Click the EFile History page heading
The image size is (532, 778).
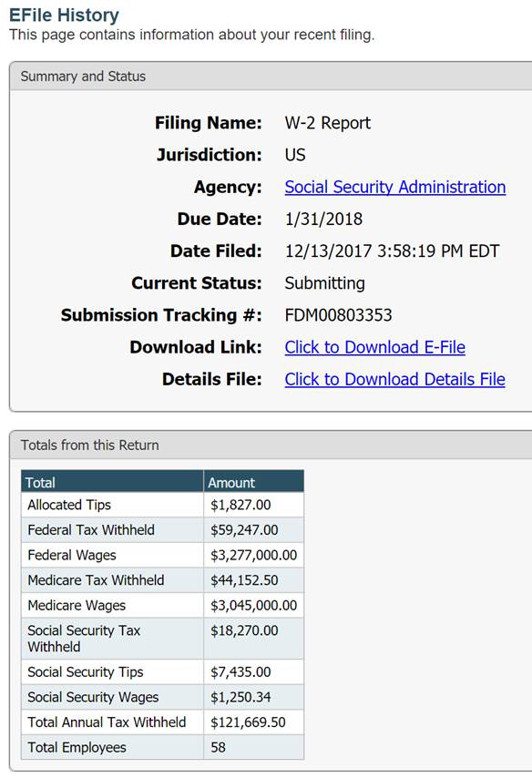(64, 15)
